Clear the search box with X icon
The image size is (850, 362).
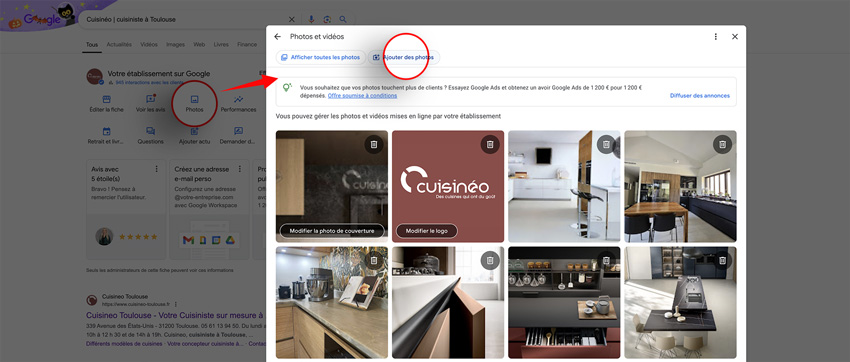point(292,20)
